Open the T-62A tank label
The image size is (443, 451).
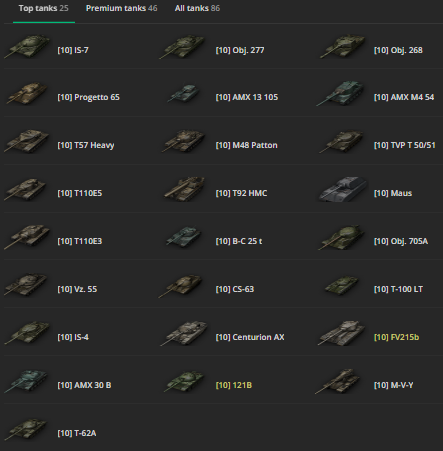click(77, 433)
